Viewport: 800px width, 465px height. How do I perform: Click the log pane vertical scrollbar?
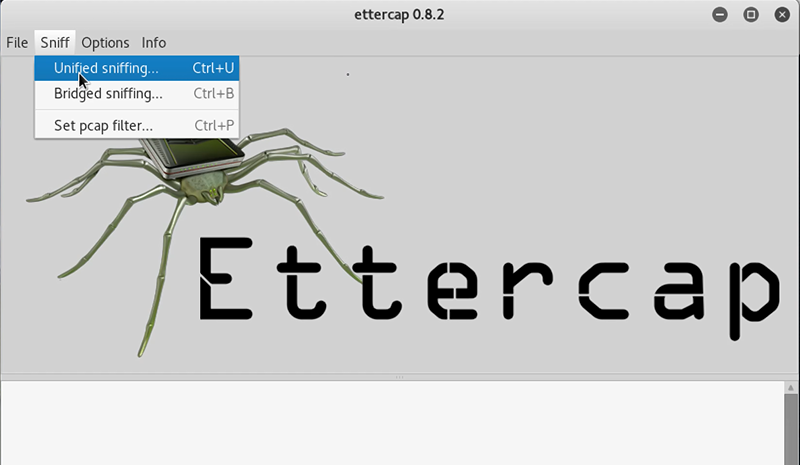pyautogui.click(x=791, y=429)
